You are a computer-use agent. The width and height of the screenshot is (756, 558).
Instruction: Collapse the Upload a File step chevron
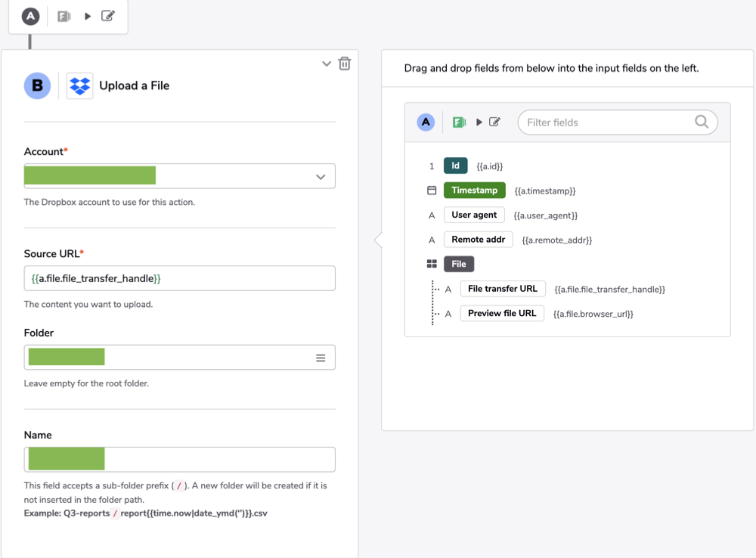click(327, 64)
